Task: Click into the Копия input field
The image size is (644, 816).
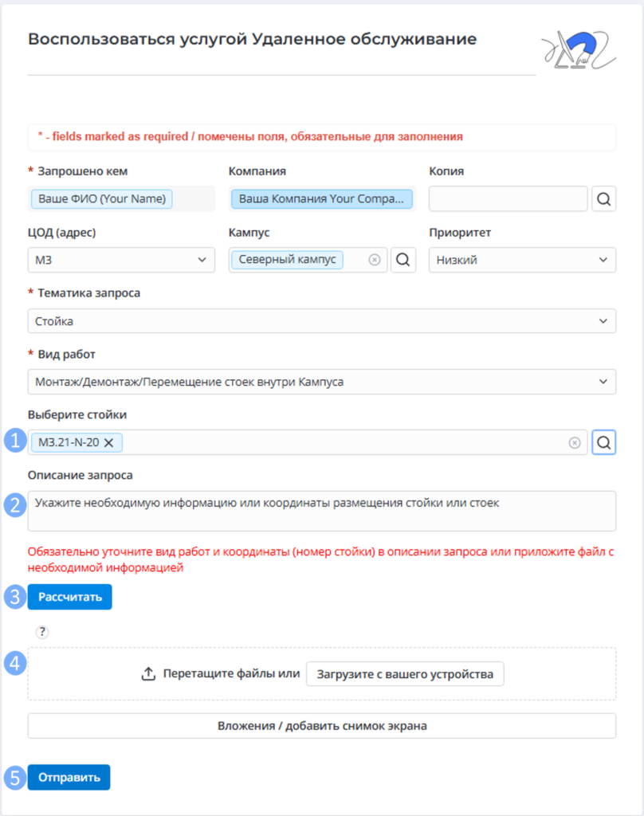Action: pos(509,198)
